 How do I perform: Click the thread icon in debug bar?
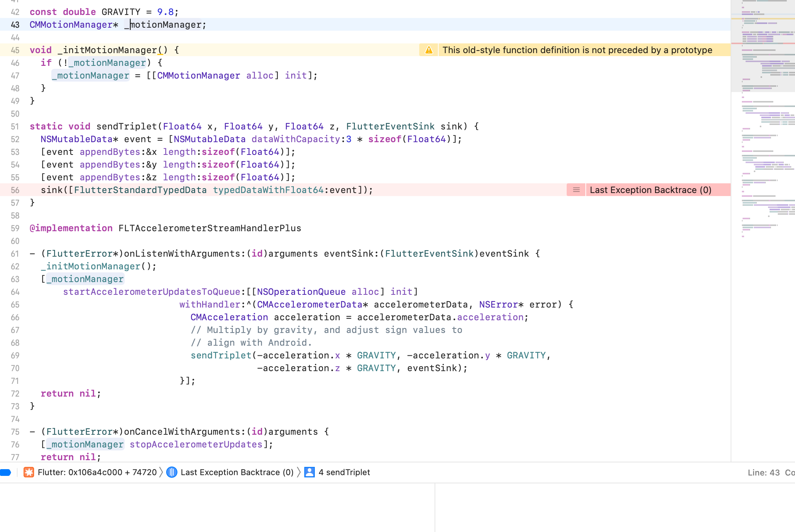click(172, 472)
